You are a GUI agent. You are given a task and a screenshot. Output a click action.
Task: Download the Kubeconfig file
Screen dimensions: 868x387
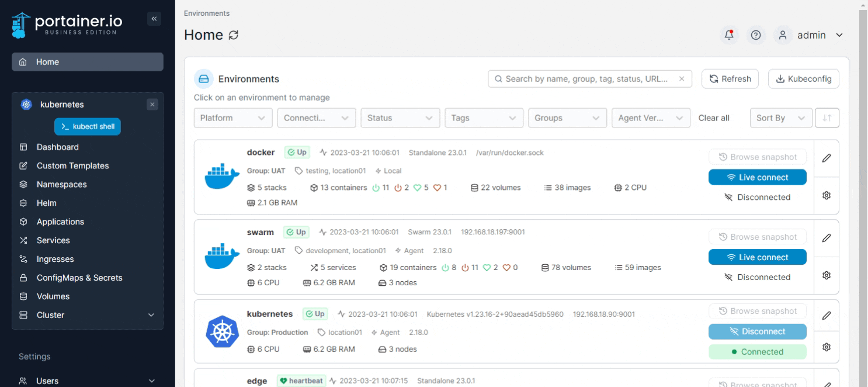coord(803,78)
